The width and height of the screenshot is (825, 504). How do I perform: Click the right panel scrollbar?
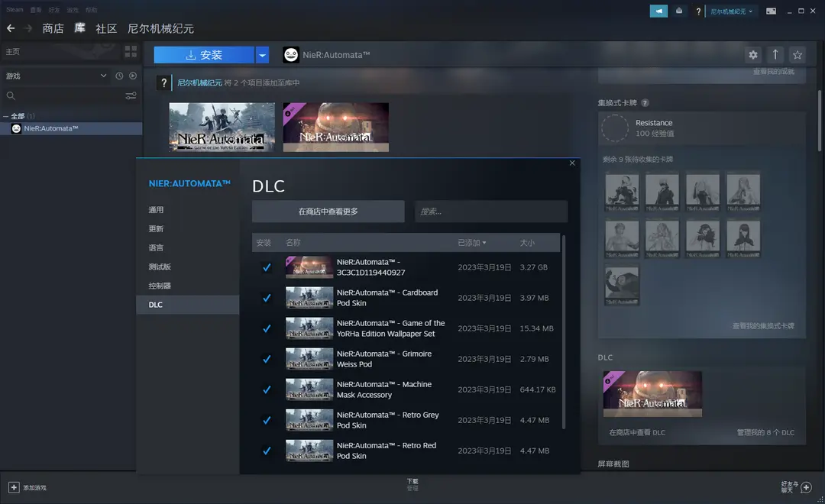click(x=819, y=121)
